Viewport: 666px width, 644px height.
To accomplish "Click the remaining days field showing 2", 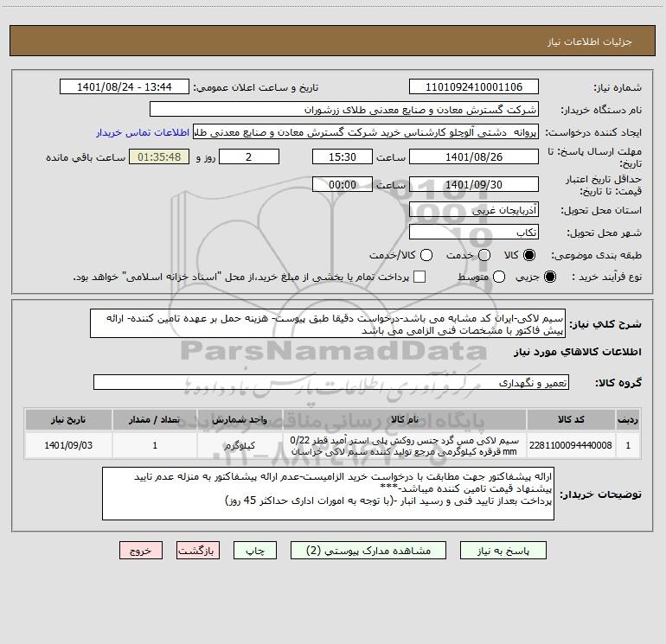I will [249, 157].
